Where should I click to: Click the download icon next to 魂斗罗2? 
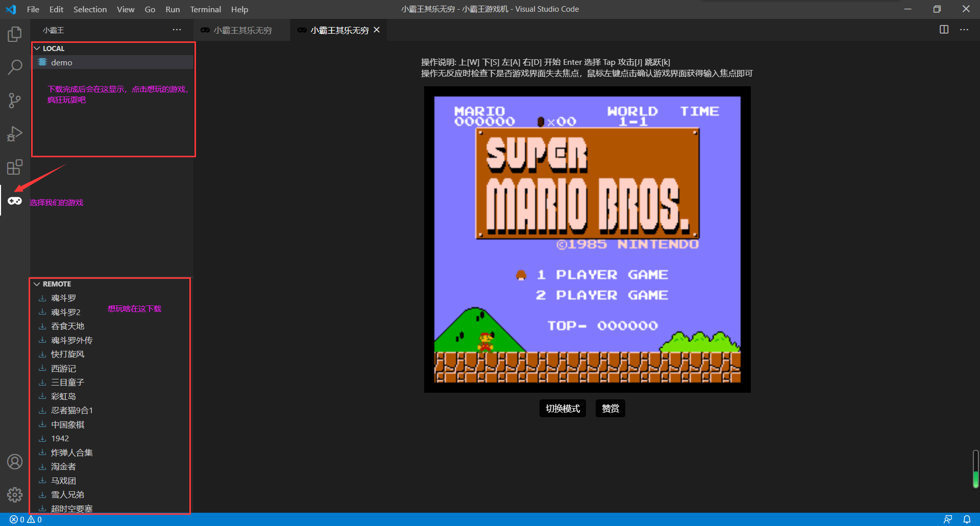42,312
